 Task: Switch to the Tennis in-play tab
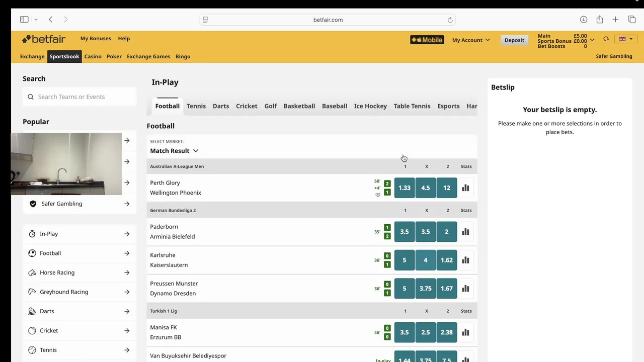196,106
